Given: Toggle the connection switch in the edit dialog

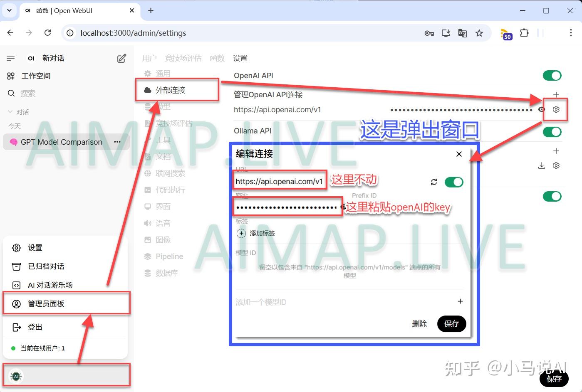Looking at the screenshot, I should click(x=453, y=182).
